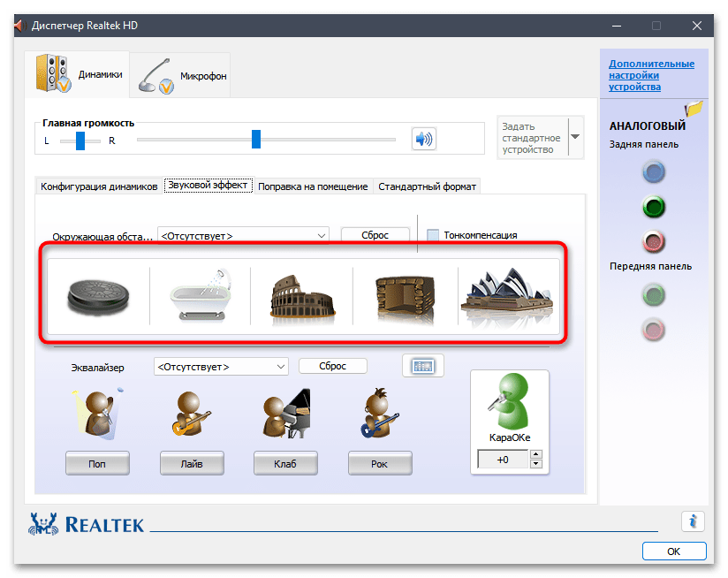The width and height of the screenshot is (728, 578).
Task: Click the green rear panel jack
Action: [654, 207]
